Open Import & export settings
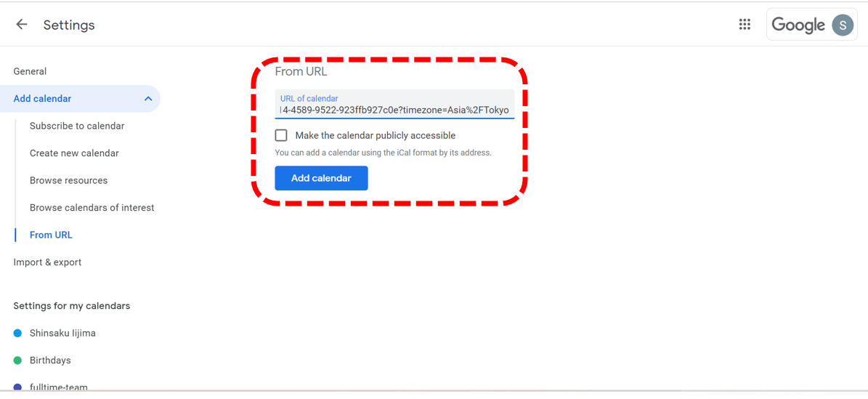868x399 pixels. click(x=47, y=262)
